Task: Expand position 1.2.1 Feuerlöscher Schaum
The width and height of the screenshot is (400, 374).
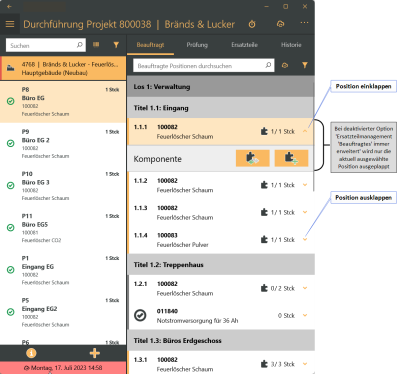Action: 305,288
